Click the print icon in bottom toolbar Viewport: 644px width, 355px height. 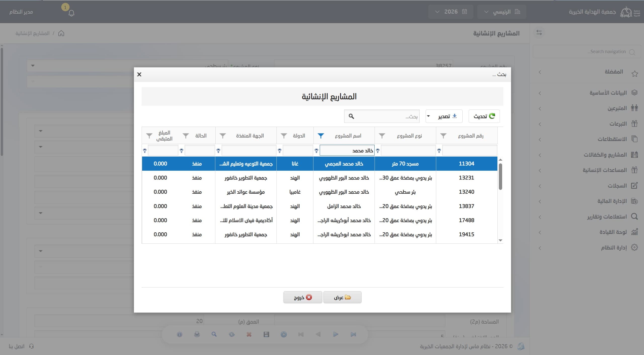[x=197, y=334]
